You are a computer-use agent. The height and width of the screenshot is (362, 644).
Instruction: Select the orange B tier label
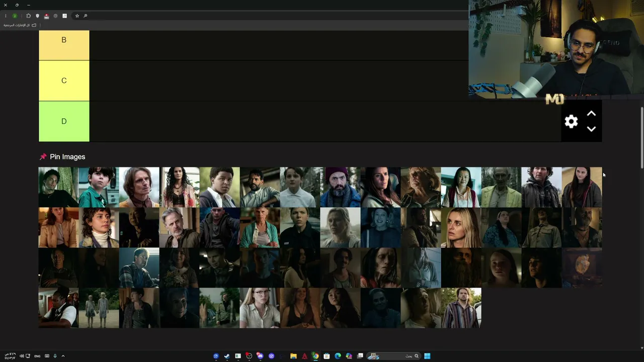pyautogui.click(x=64, y=45)
